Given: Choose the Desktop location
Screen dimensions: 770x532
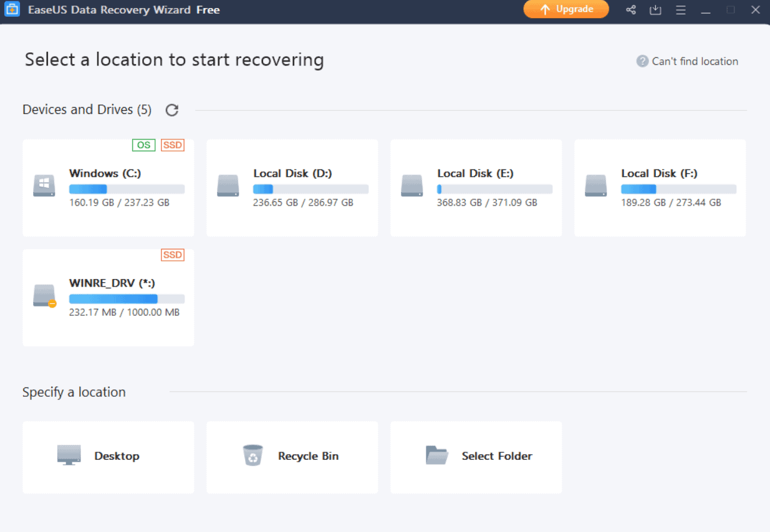Looking at the screenshot, I should coord(108,457).
